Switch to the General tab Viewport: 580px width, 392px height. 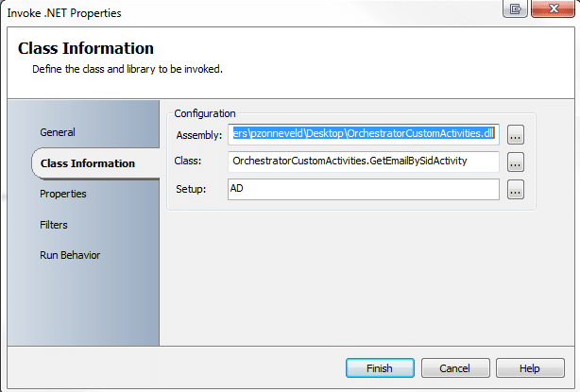[58, 132]
